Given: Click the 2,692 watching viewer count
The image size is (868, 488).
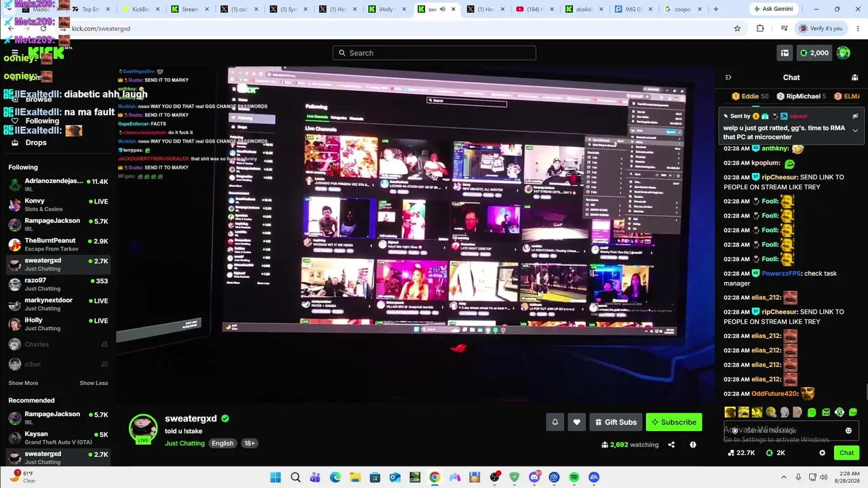Looking at the screenshot, I should (x=630, y=445).
